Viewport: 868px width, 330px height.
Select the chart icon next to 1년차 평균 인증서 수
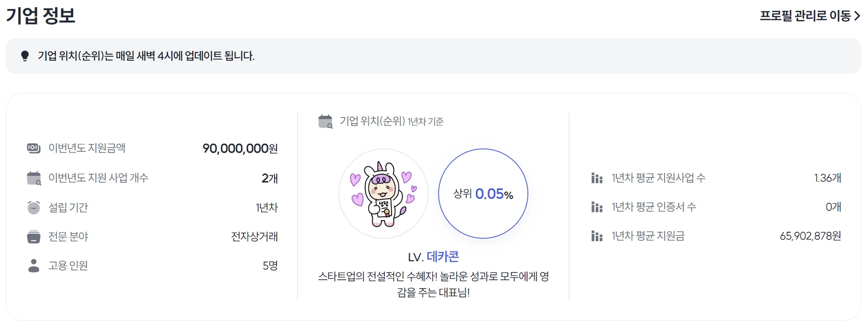(596, 207)
